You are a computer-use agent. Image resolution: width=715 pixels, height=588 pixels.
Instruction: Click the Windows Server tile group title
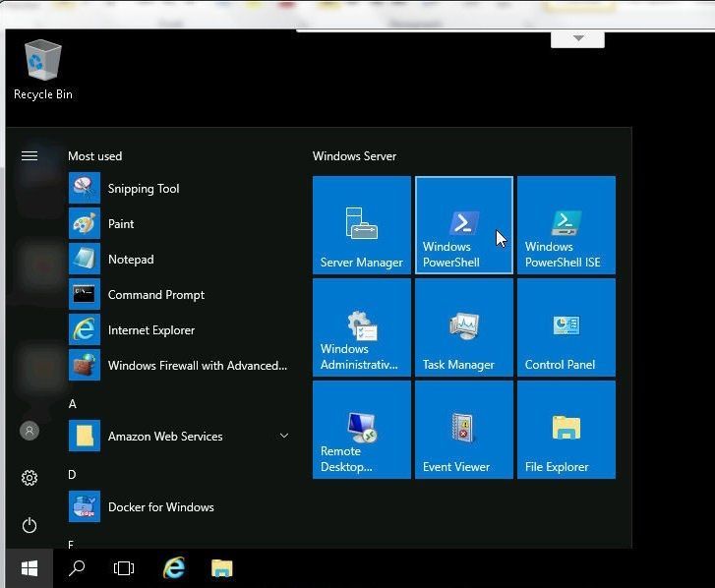pyautogui.click(x=354, y=156)
